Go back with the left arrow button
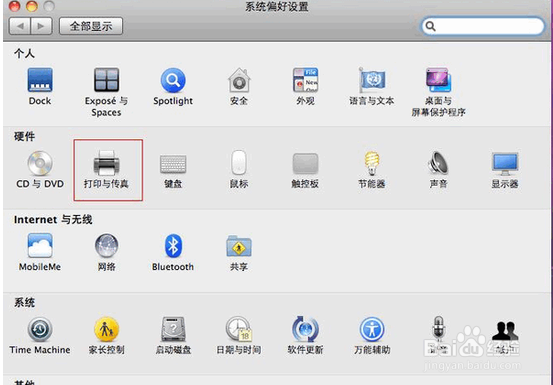 20,26
